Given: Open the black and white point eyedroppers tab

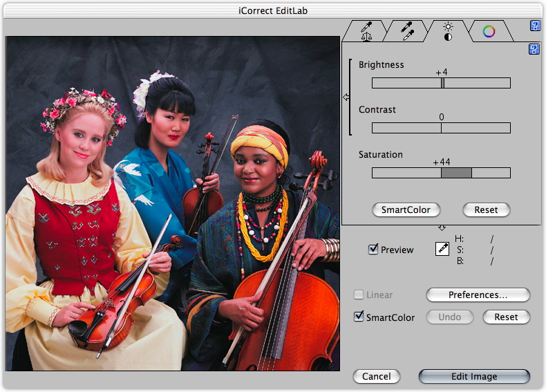Looking at the screenshot, I should click(407, 32).
